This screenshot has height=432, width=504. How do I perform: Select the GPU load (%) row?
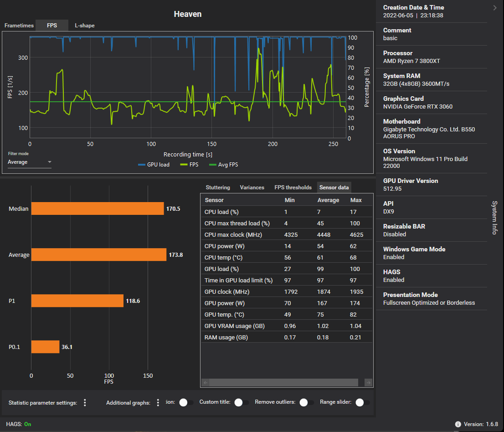click(x=287, y=269)
